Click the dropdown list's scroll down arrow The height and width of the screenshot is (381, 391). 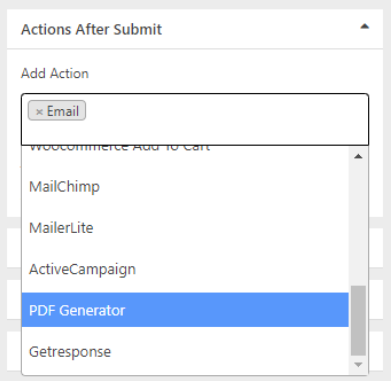coord(358,365)
